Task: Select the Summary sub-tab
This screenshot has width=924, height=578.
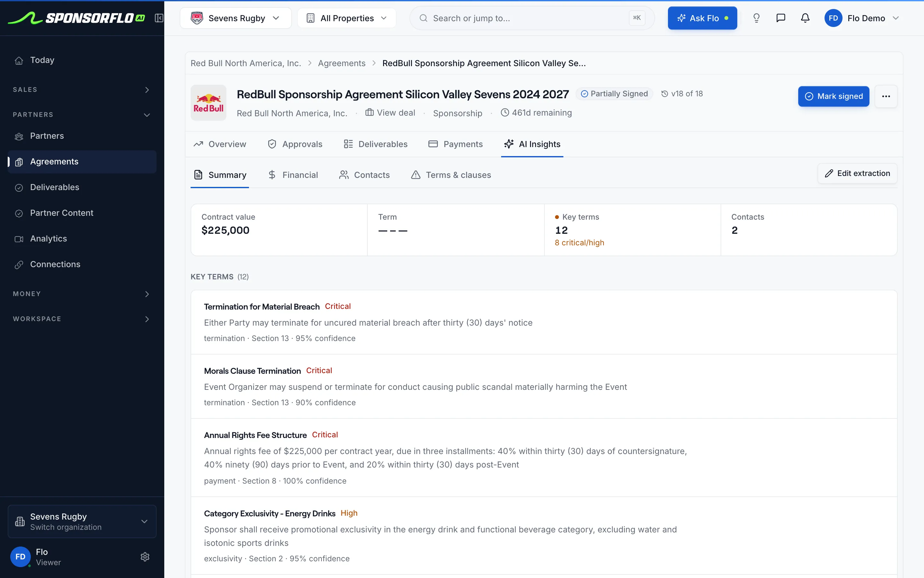Action: tap(220, 175)
